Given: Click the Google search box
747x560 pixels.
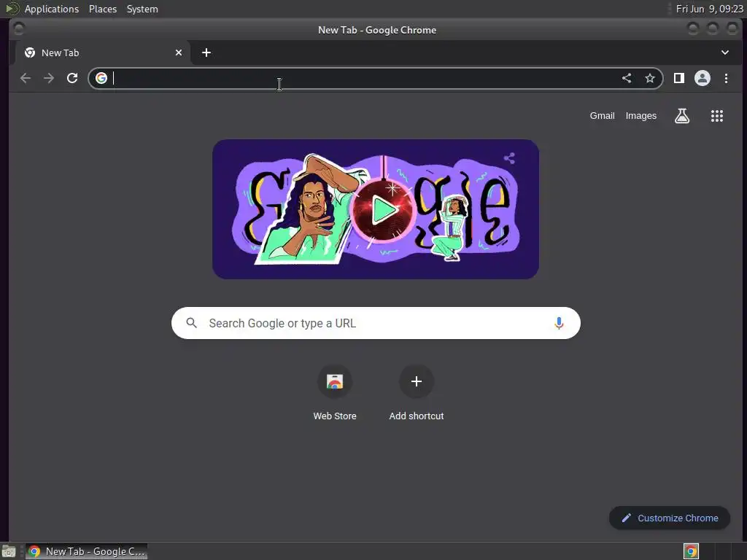Looking at the screenshot, I should coord(376,323).
